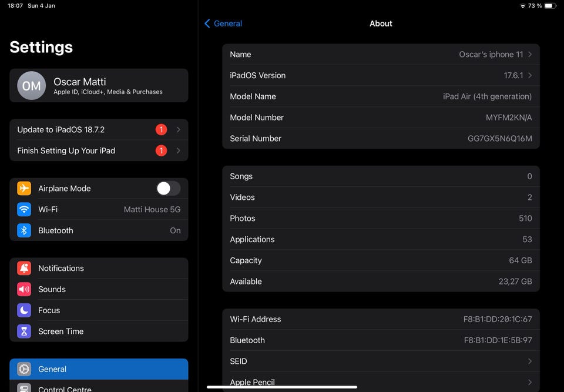The image size is (564, 392).
Task: Tap the About page title
Action: [x=381, y=24]
